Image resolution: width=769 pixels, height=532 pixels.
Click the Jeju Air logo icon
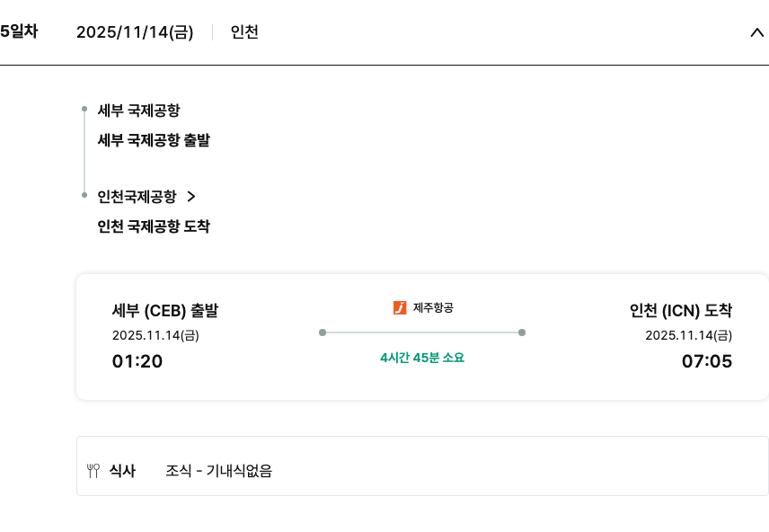tap(400, 308)
